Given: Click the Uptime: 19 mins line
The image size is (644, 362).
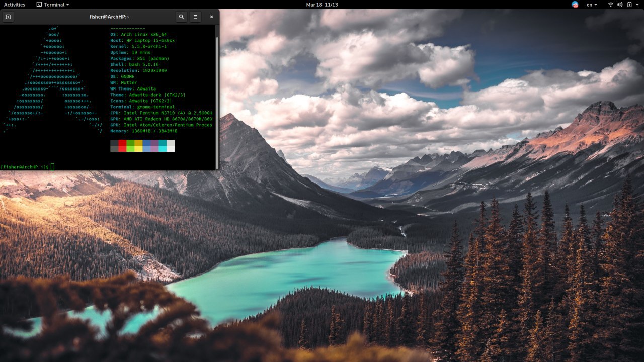Looking at the screenshot, I should point(130,52).
